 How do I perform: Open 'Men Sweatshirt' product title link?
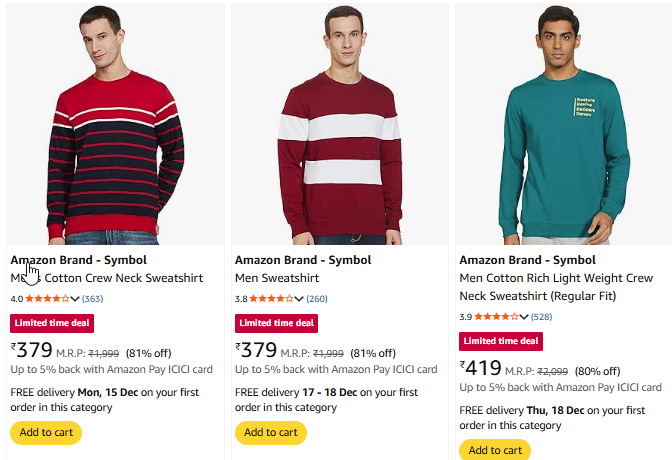point(277,278)
